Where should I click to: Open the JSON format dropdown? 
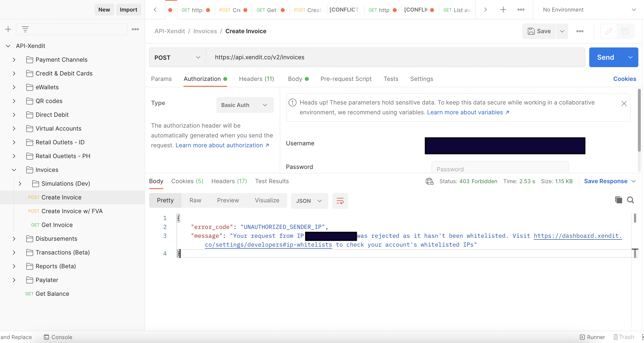tap(309, 201)
